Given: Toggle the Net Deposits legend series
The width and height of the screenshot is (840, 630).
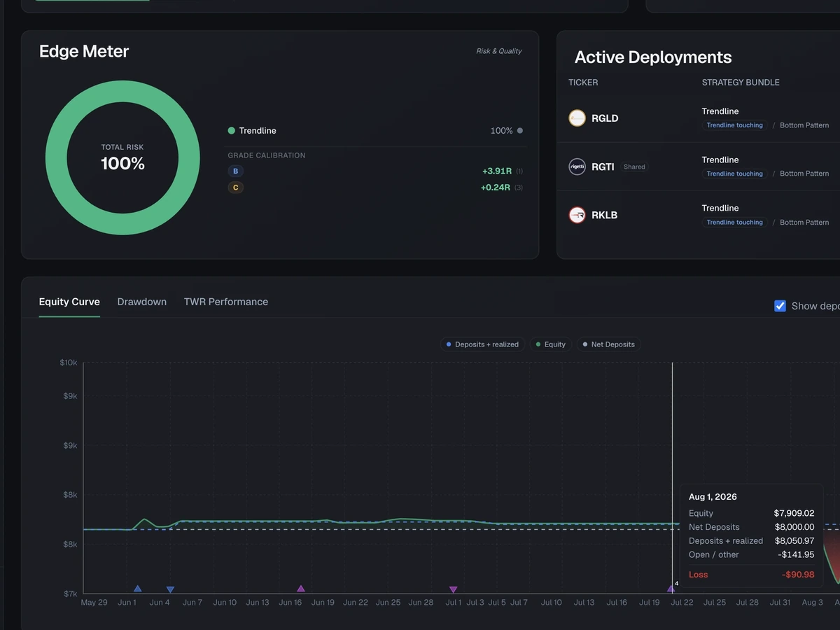Looking at the screenshot, I should [608, 344].
